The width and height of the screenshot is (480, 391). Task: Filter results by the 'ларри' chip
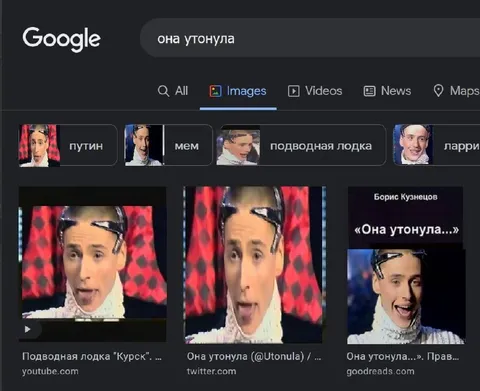click(437, 145)
